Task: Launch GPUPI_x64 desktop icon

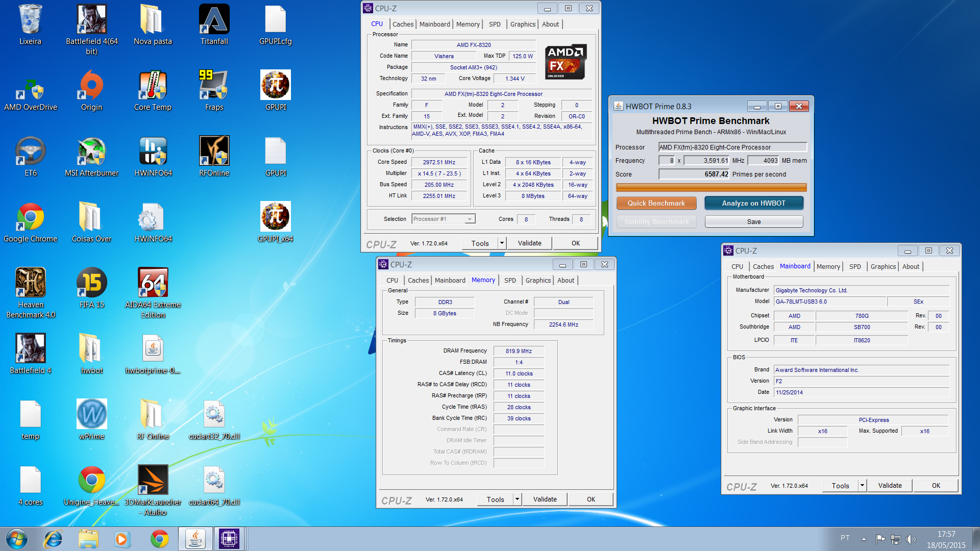Action: point(275,222)
